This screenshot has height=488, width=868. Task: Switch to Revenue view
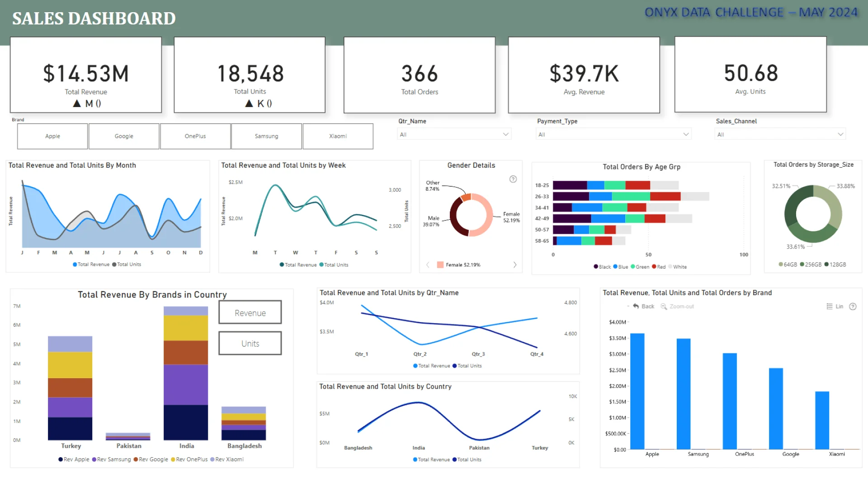coord(250,313)
